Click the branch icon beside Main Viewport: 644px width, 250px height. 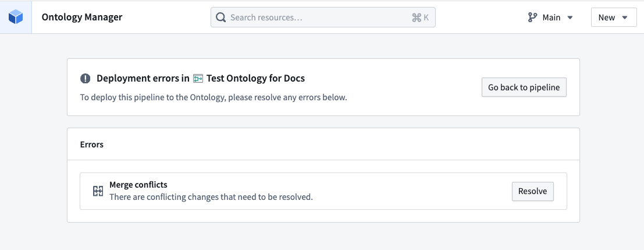(x=532, y=17)
